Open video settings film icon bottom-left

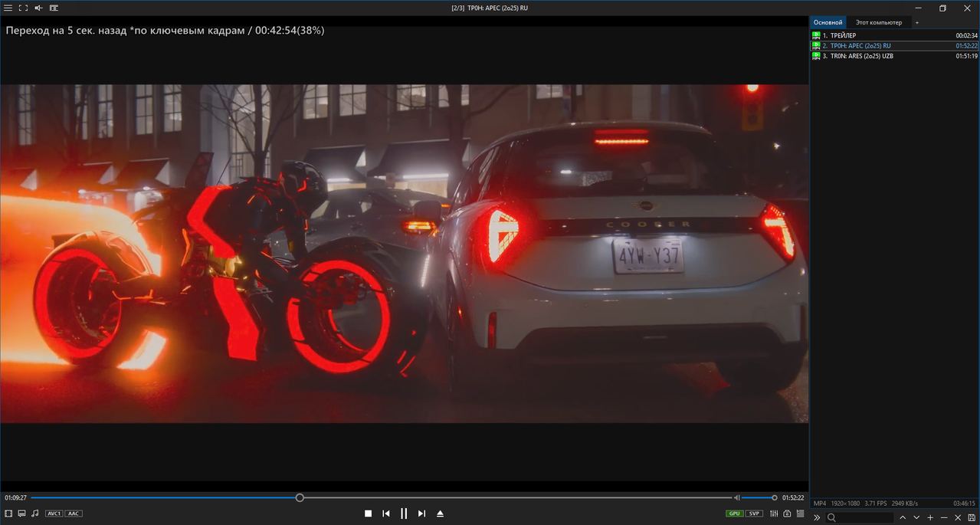pos(8,514)
